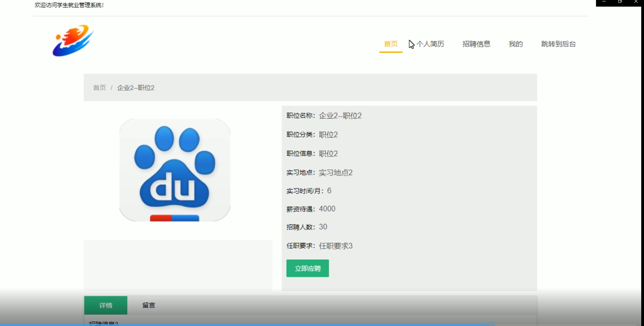The height and width of the screenshot is (326, 644).
Task: Click the 职位信息 value 职位2
Action: pos(328,154)
